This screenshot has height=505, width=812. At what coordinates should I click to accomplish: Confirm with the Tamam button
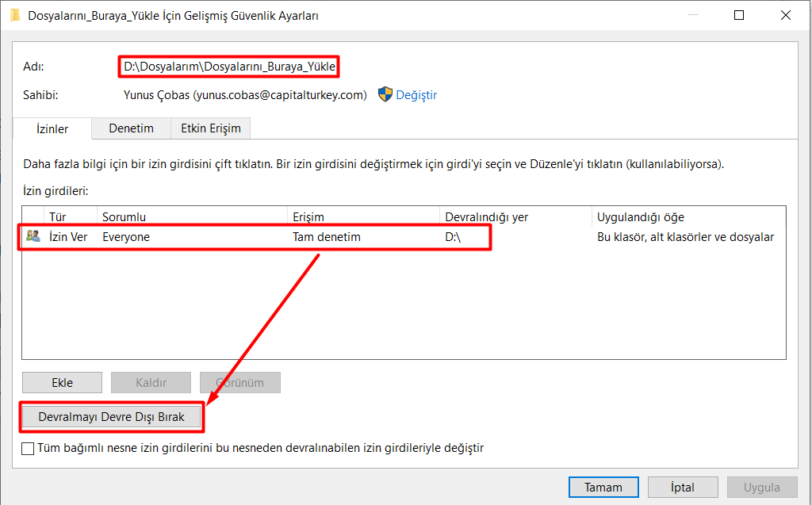coord(603,488)
